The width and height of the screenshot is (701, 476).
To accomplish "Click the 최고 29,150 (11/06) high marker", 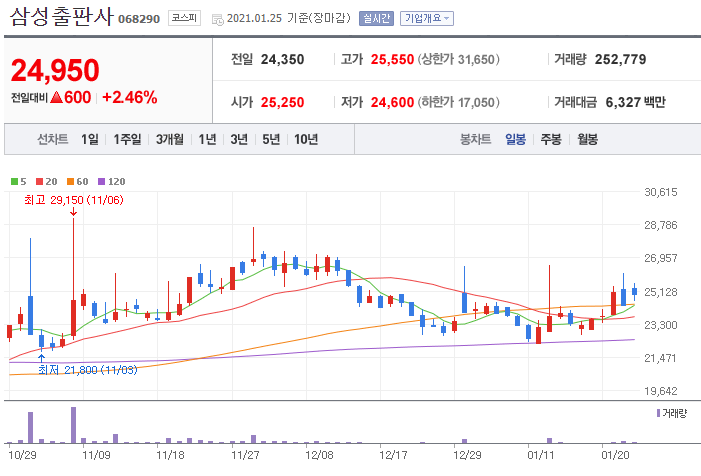I will (74, 200).
